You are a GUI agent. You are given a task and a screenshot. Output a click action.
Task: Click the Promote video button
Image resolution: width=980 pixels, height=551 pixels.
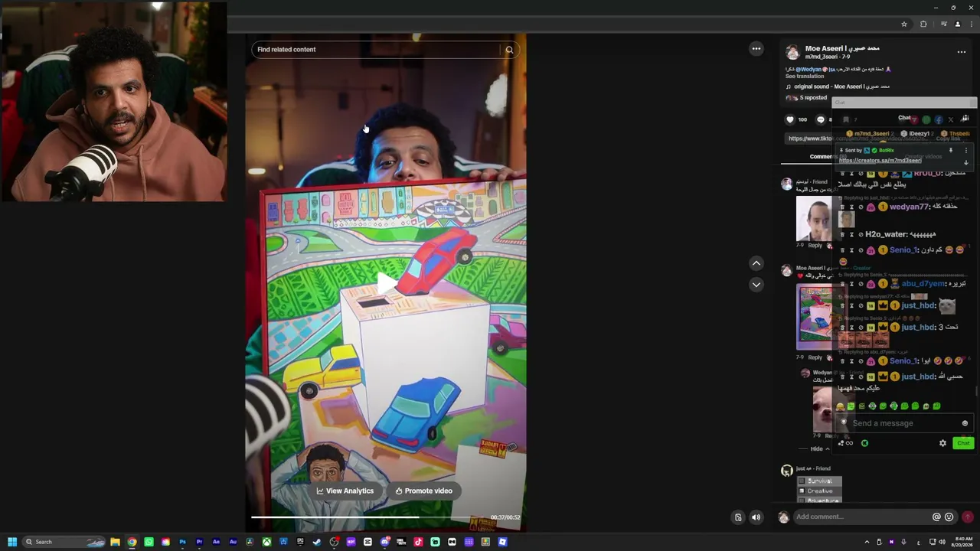(423, 491)
